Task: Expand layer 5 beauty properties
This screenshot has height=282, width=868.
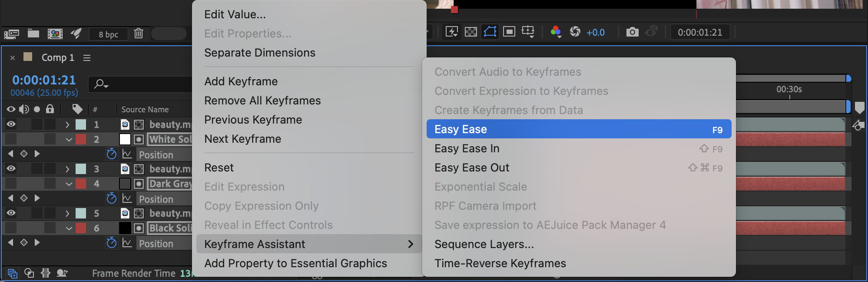Action: [x=67, y=214]
